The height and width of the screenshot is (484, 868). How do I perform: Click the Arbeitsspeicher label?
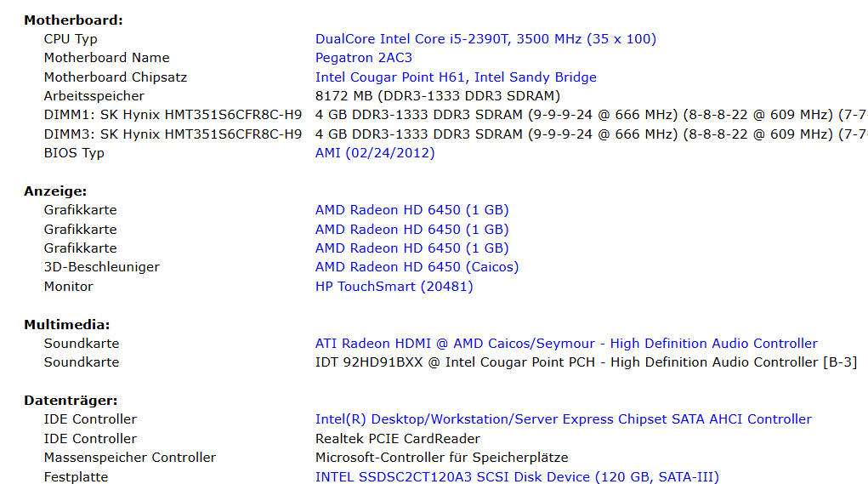(x=94, y=96)
